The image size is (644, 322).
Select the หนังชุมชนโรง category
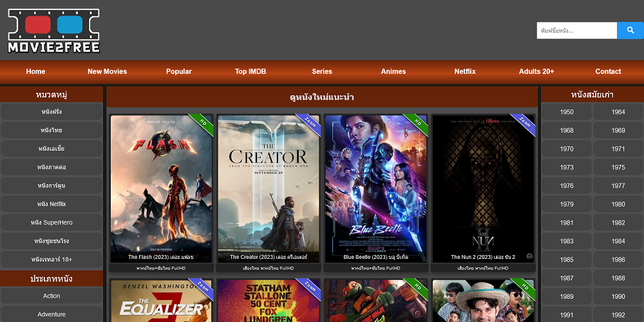(52, 241)
